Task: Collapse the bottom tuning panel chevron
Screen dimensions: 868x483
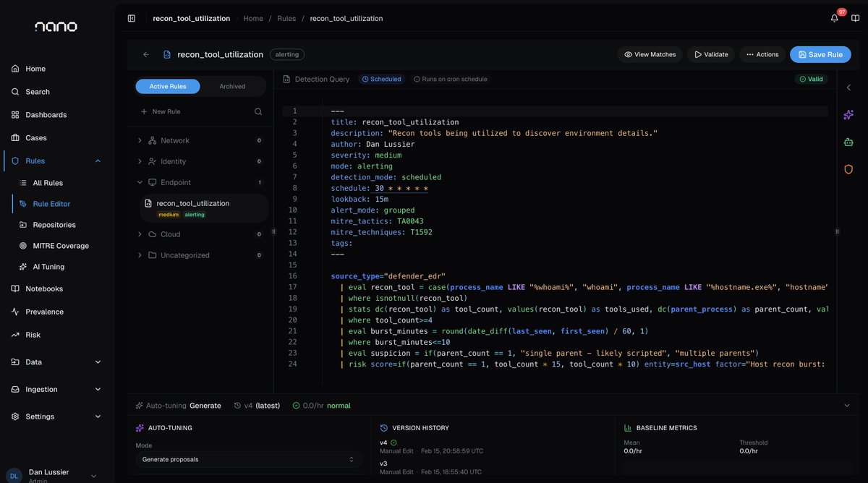Action: 847,406
